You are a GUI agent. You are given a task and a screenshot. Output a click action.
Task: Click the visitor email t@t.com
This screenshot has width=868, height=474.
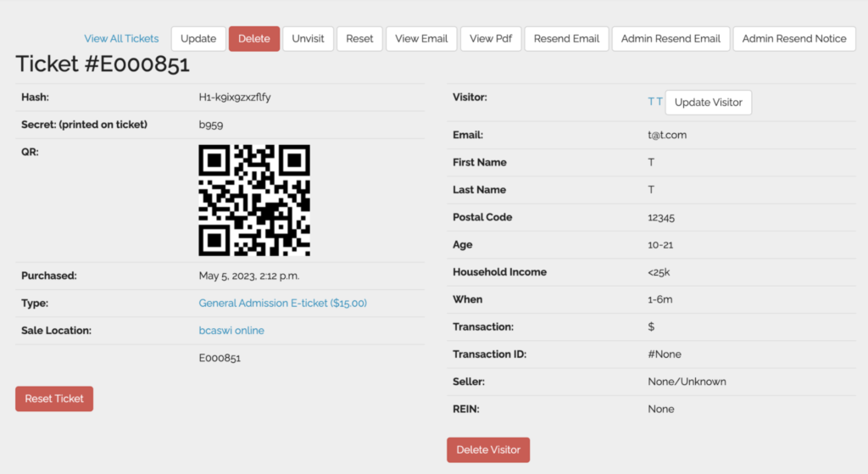(x=666, y=135)
